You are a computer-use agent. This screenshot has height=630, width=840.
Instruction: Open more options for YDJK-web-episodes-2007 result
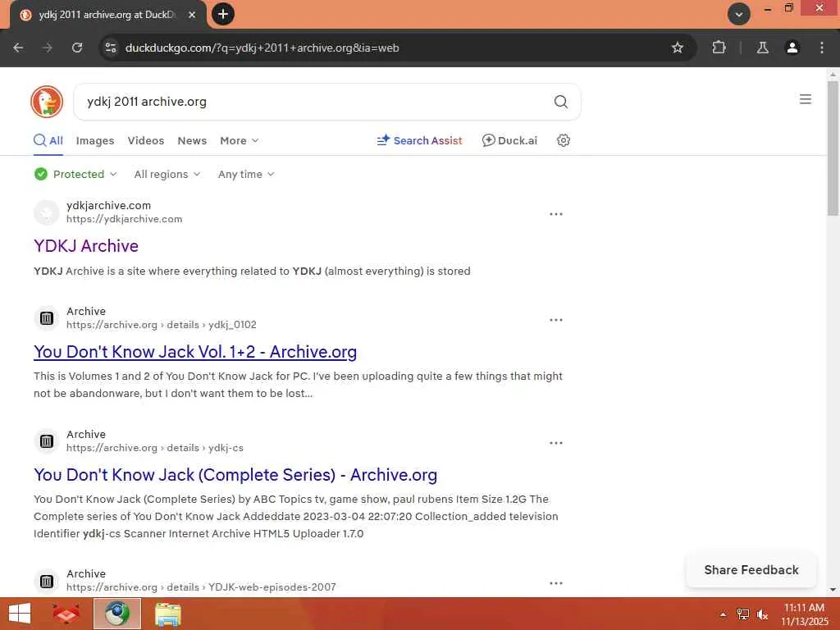(x=555, y=583)
